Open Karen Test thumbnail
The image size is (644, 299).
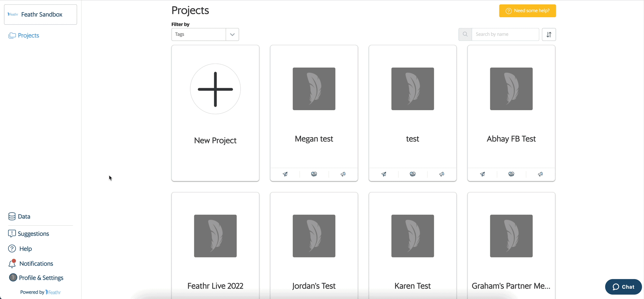click(413, 236)
